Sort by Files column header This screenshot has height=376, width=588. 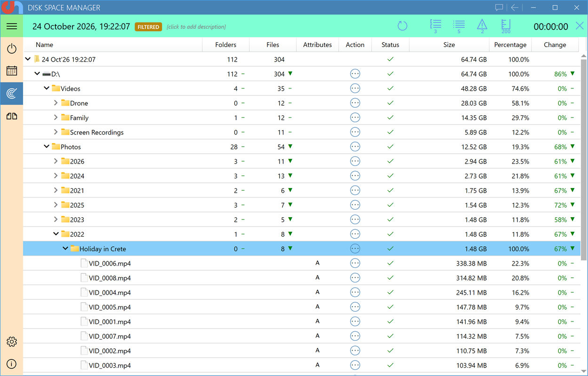click(x=273, y=45)
